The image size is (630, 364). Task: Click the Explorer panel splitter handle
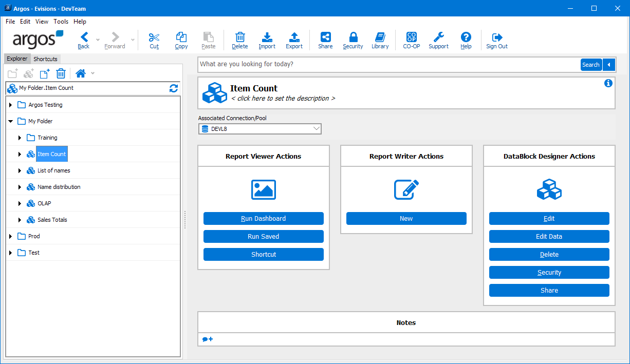pos(185,220)
